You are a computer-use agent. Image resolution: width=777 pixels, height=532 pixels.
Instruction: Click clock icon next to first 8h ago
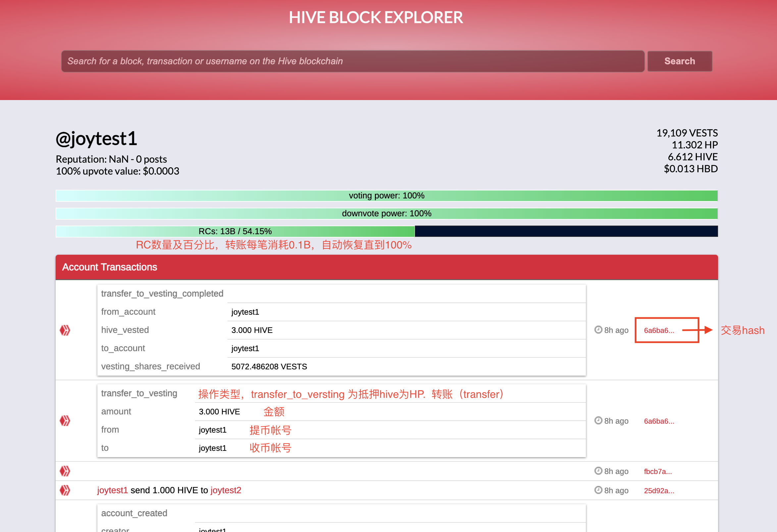(x=598, y=330)
